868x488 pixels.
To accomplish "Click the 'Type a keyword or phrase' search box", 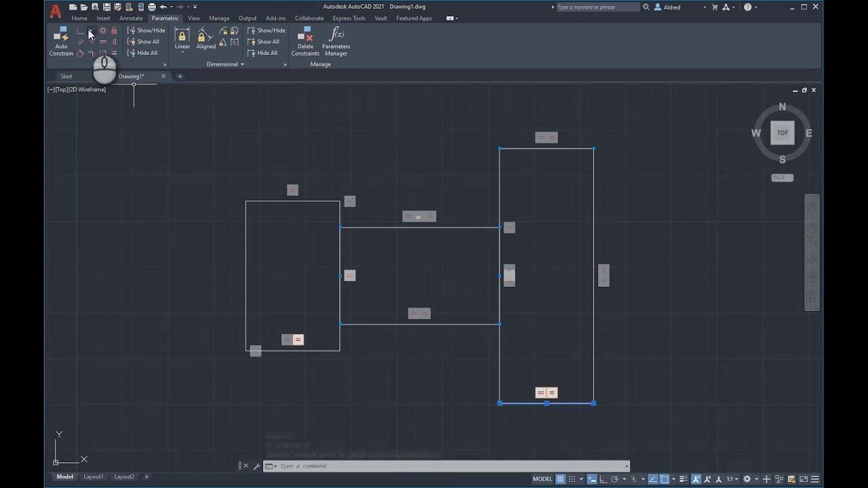I will click(x=597, y=7).
